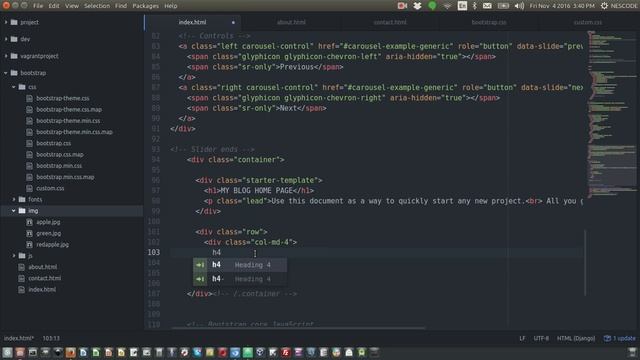Open the Packages menu

click(145, 6)
